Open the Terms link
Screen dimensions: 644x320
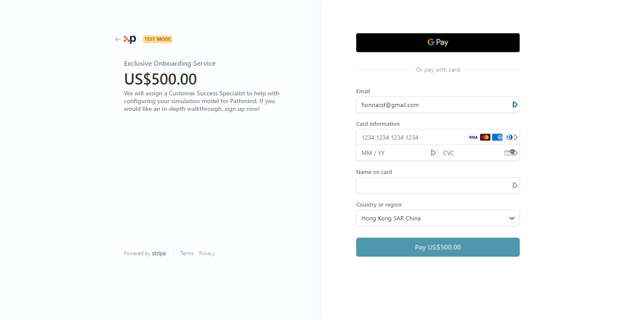pos(187,253)
